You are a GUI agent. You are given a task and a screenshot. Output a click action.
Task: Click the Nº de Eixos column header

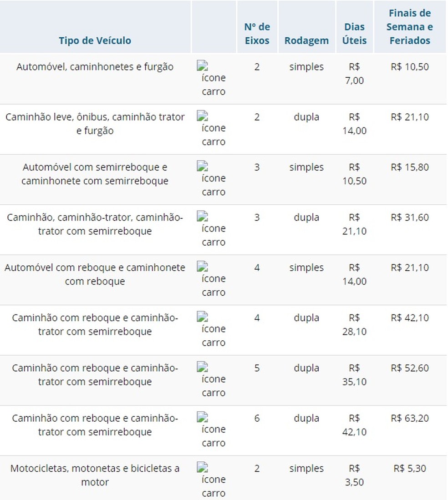(x=257, y=34)
